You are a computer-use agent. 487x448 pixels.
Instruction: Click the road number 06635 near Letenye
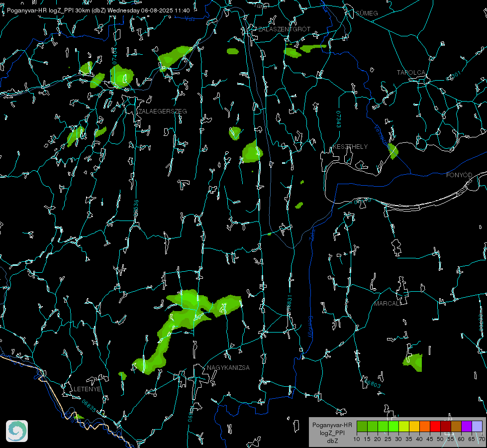point(89,406)
